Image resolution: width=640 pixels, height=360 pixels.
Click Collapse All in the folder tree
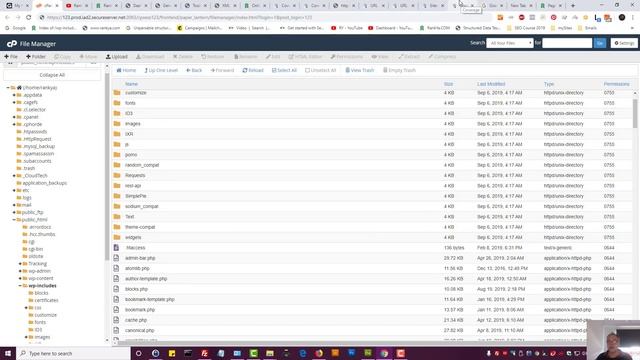52,75
